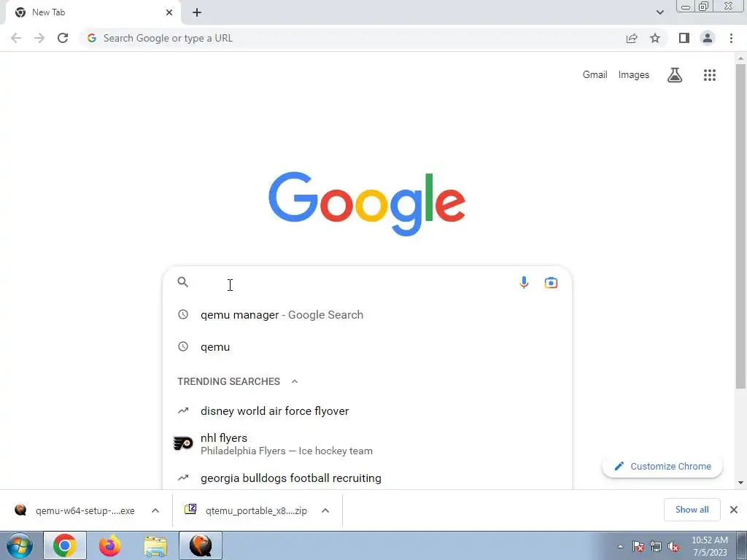Screen dimensions: 747x560
Task: Click the Chrome icon in the taskbar
Action: click(x=65, y=545)
